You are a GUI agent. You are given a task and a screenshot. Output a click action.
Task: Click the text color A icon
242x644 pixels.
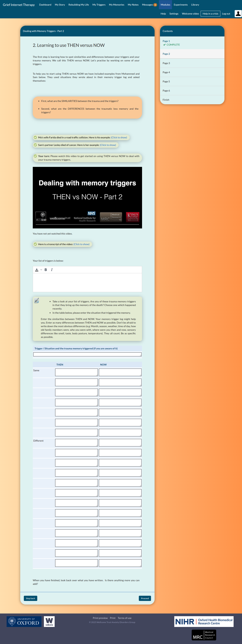pos(37,270)
